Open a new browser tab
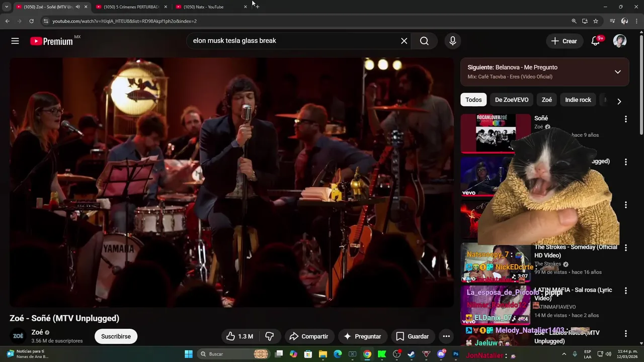 tap(257, 7)
